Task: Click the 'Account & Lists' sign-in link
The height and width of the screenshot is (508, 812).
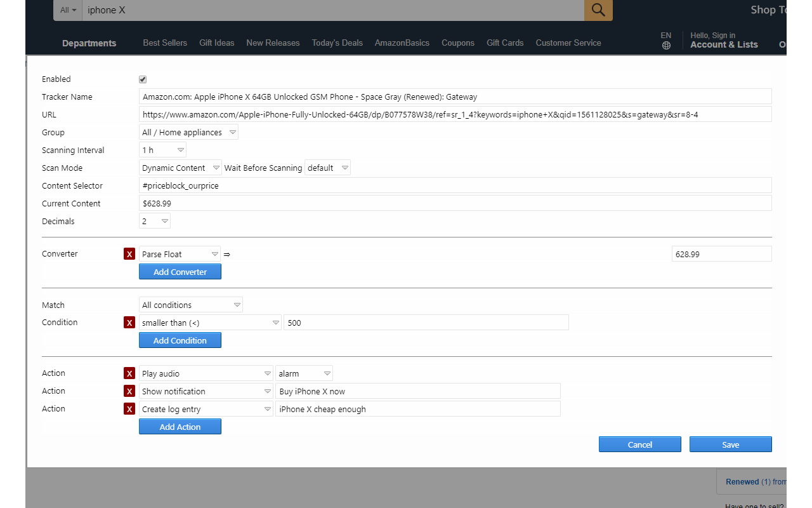Action: pyautogui.click(x=724, y=40)
